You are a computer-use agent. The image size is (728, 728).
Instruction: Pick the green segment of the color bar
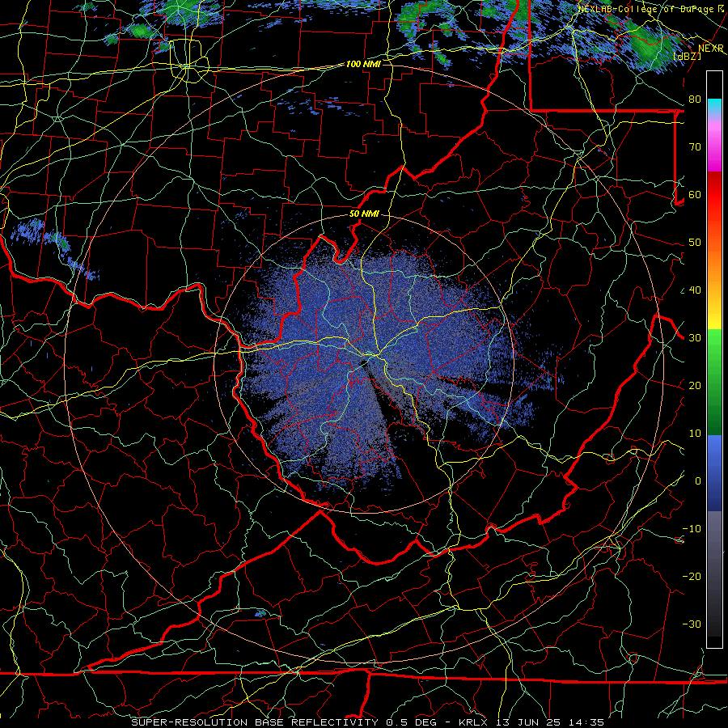click(714, 382)
